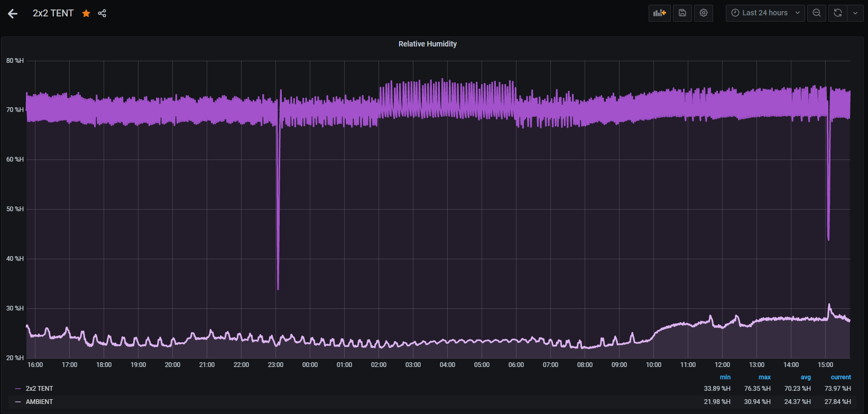Image resolution: width=868 pixels, height=414 pixels.
Task: Sort legend by max column
Action: (764, 377)
